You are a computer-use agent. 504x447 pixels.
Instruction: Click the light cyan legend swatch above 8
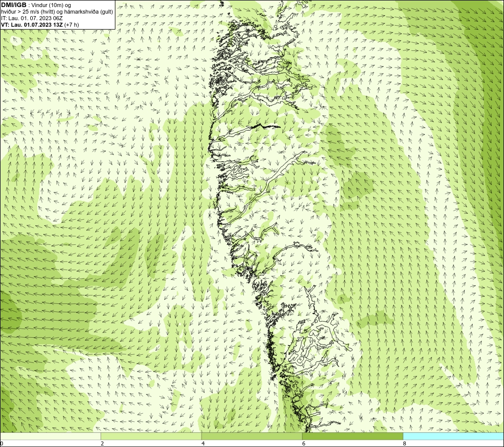click(x=454, y=436)
